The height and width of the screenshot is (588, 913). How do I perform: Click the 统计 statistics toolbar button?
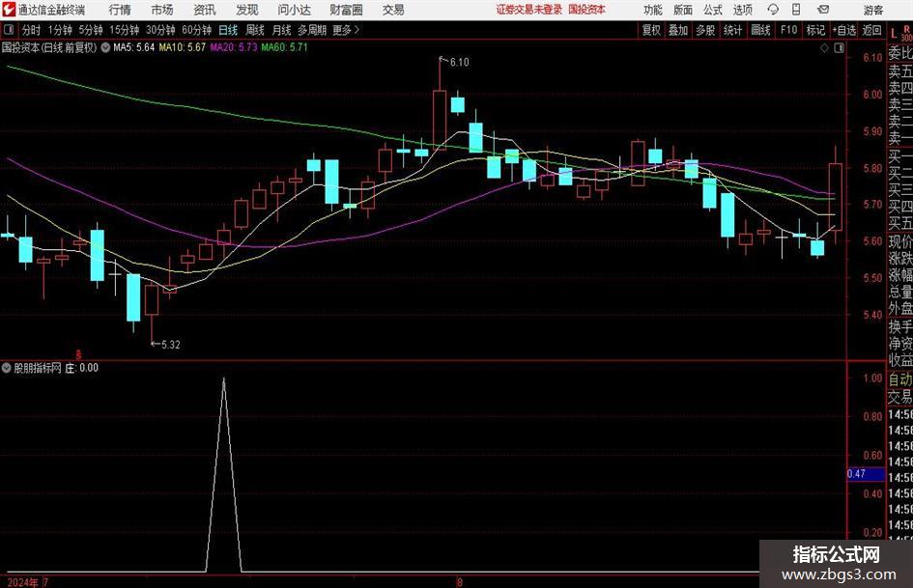click(x=733, y=30)
